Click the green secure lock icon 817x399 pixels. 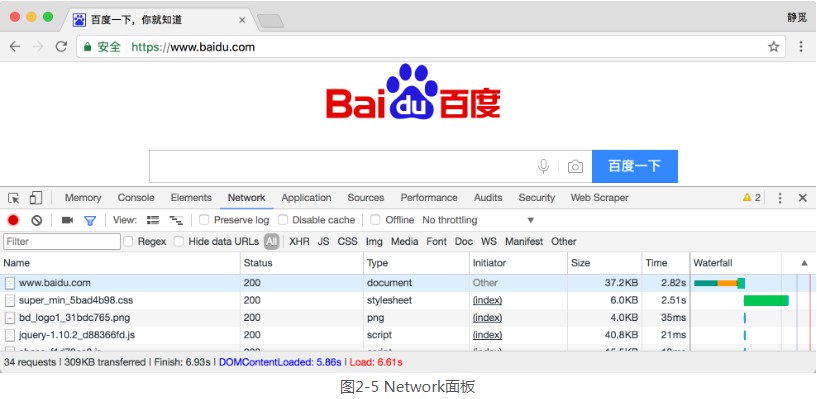(88, 47)
